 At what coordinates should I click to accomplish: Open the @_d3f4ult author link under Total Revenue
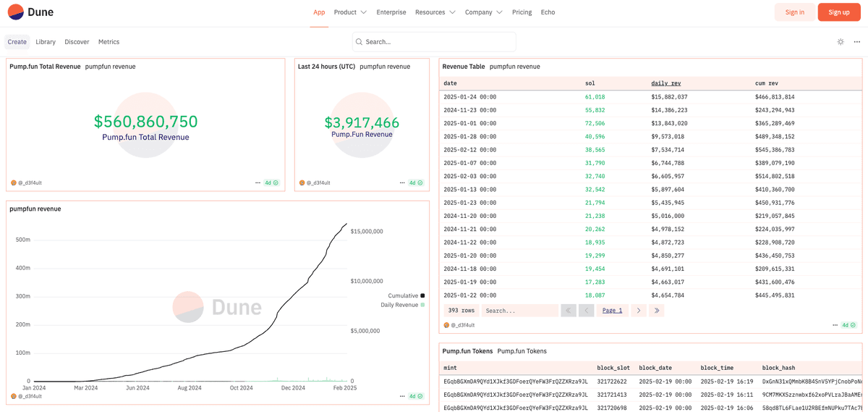29,183
